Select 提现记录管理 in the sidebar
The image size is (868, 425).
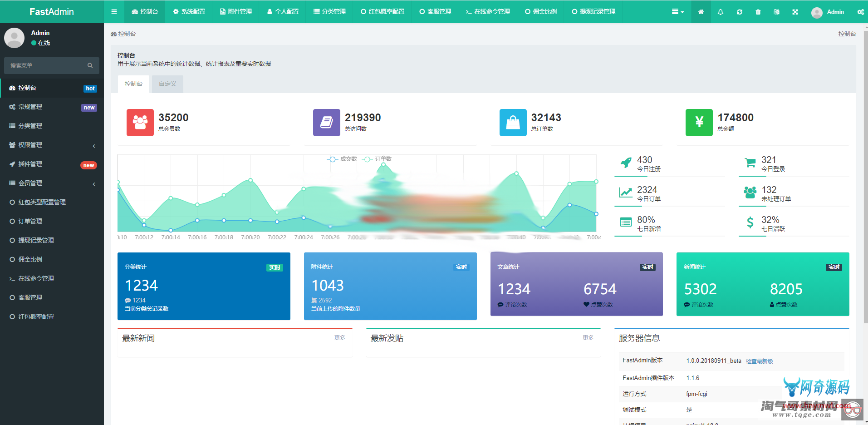(x=52, y=241)
